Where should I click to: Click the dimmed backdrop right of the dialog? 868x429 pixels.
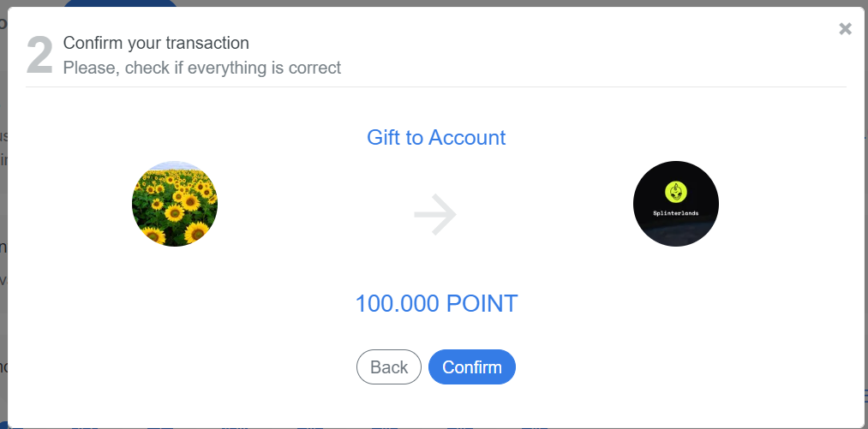pos(864,222)
